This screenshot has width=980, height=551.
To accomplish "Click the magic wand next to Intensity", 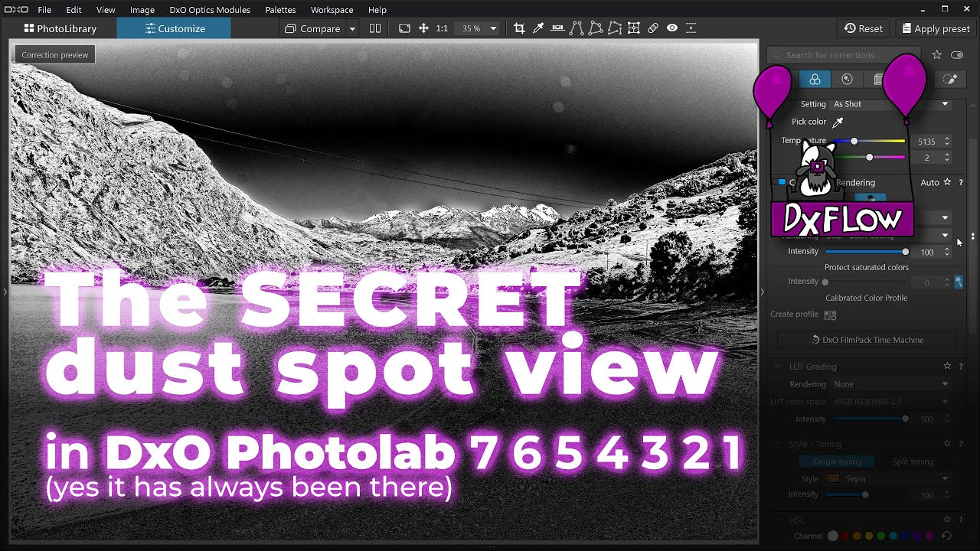I will (x=959, y=282).
